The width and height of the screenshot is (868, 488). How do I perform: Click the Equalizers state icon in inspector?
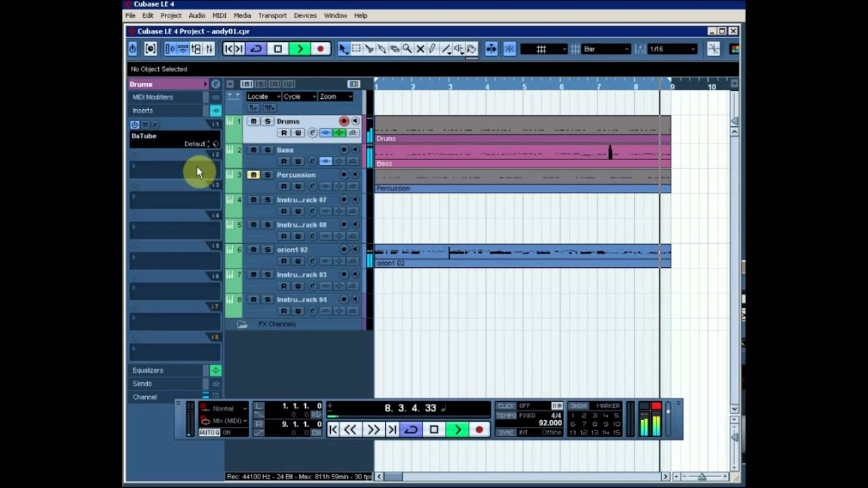coord(216,370)
